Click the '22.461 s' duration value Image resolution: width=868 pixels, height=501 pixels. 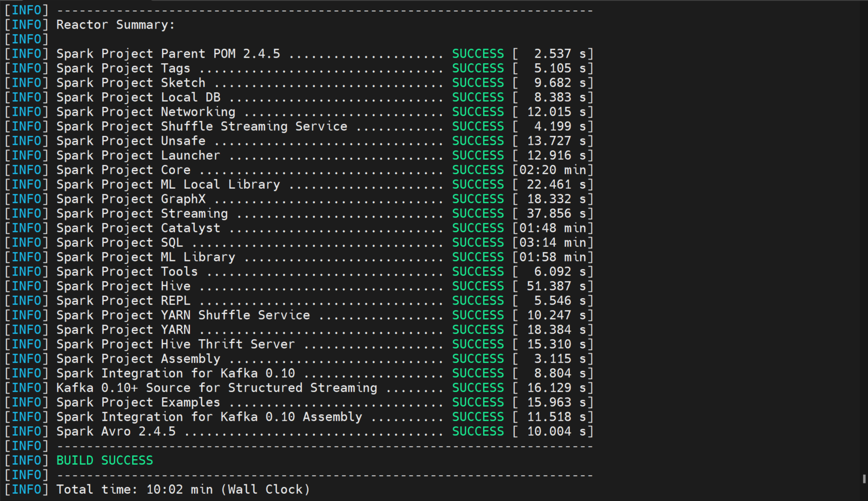(557, 185)
